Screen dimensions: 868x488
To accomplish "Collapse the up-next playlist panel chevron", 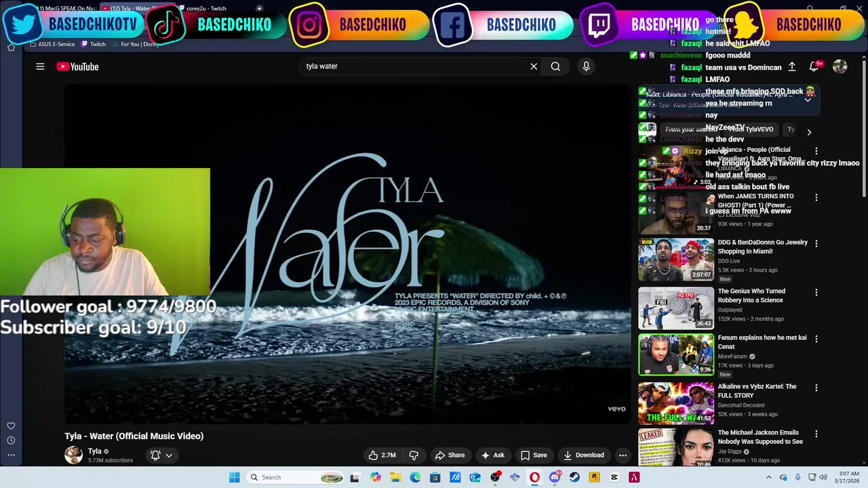I will 808,100.
